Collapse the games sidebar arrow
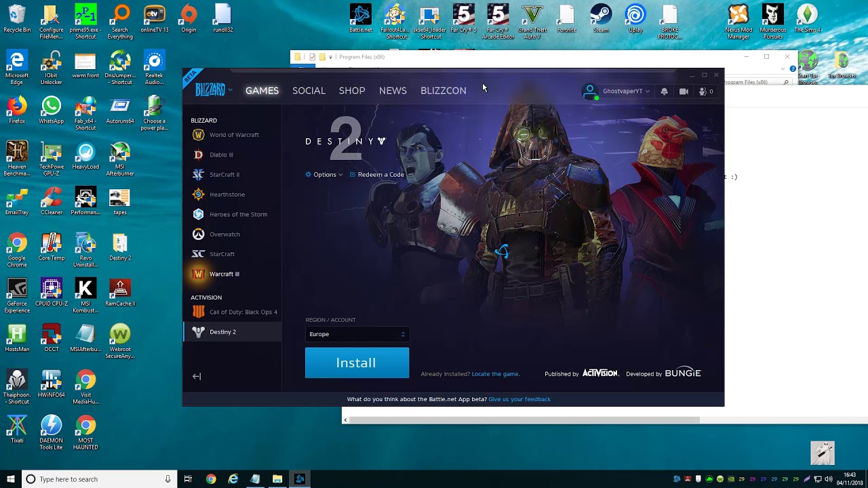 point(197,376)
